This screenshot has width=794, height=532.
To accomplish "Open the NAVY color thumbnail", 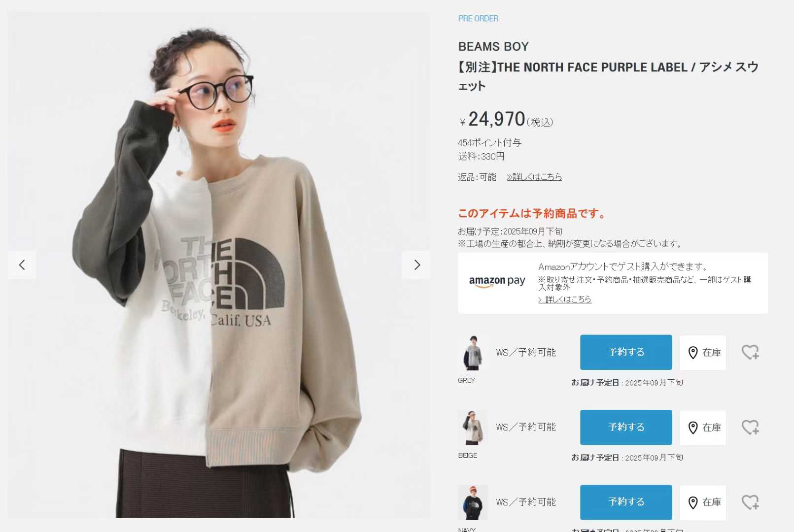I will [473, 502].
